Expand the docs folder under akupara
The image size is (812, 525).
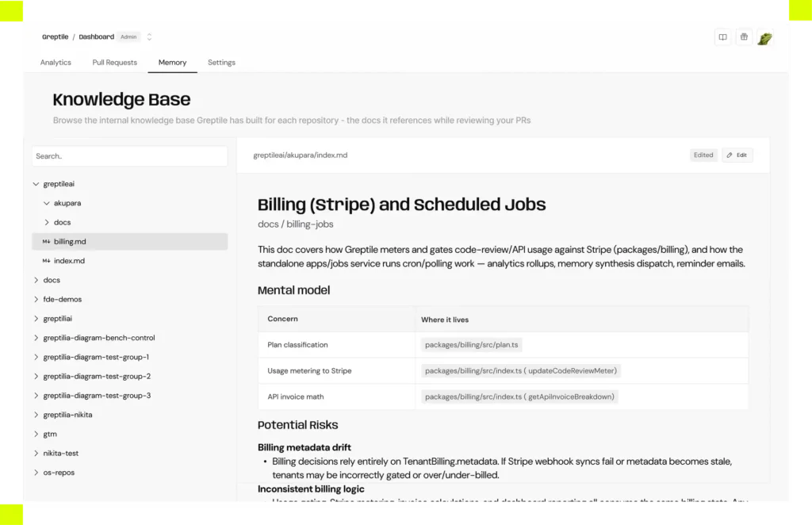[x=47, y=223]
